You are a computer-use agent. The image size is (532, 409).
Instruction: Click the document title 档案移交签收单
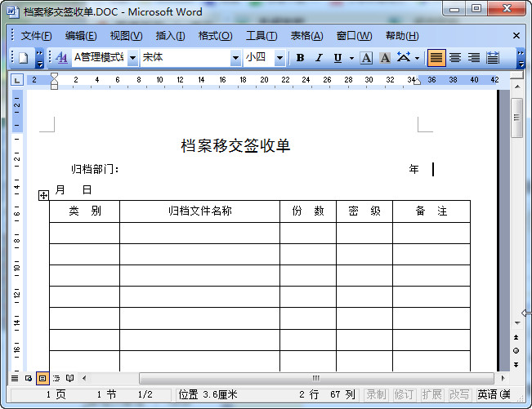(x=235, y=145)
